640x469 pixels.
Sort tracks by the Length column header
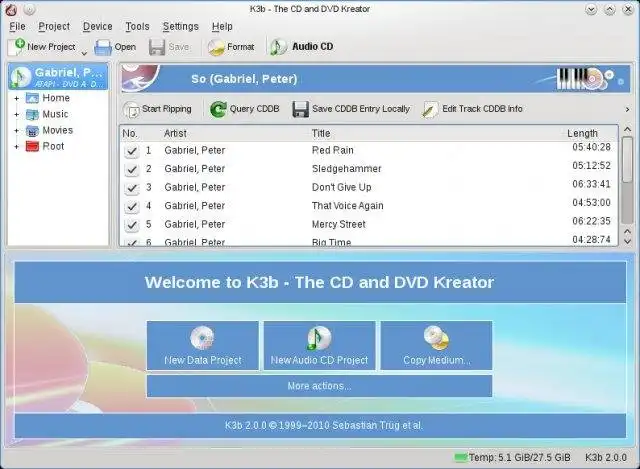coord(582,133)
